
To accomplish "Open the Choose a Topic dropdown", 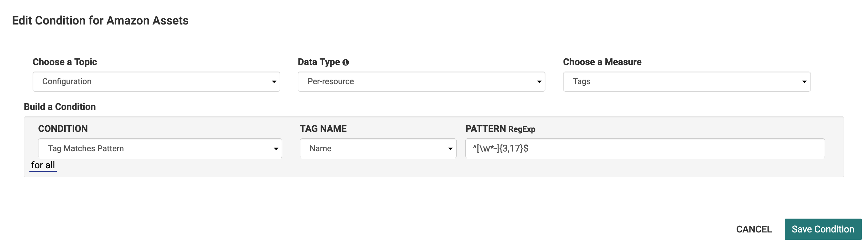I will pos(156,82).
